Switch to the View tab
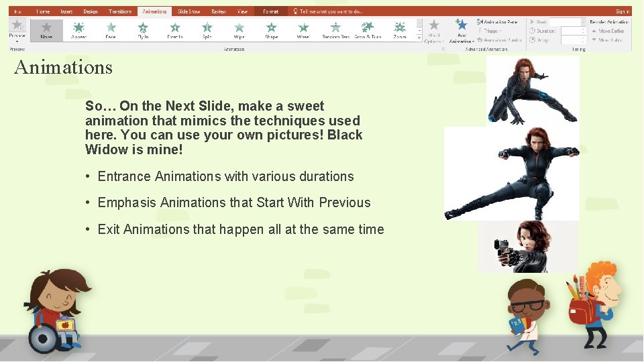 [x=242, y=11]
